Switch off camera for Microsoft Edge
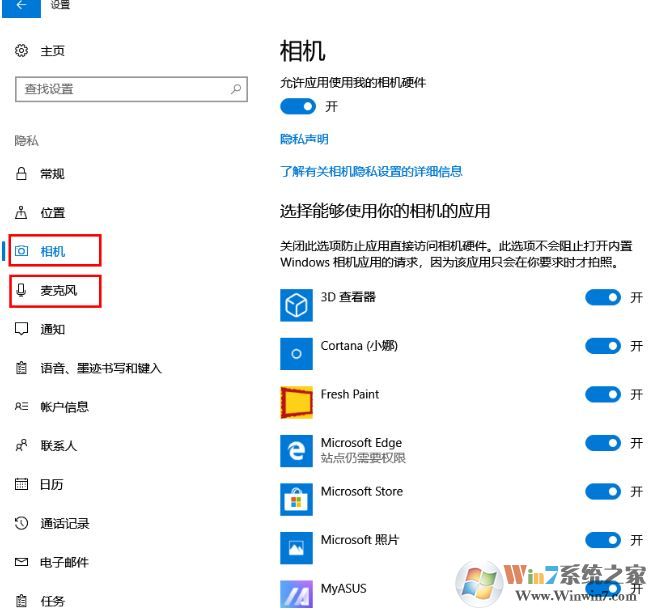The height and width of the screenshot is (610, 653). [x=603, y=443]
